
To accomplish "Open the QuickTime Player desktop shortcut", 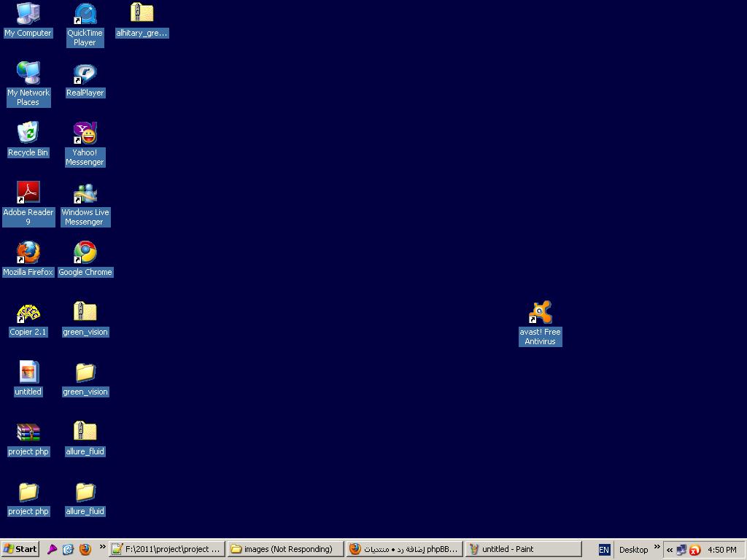I will coord(85,15).
